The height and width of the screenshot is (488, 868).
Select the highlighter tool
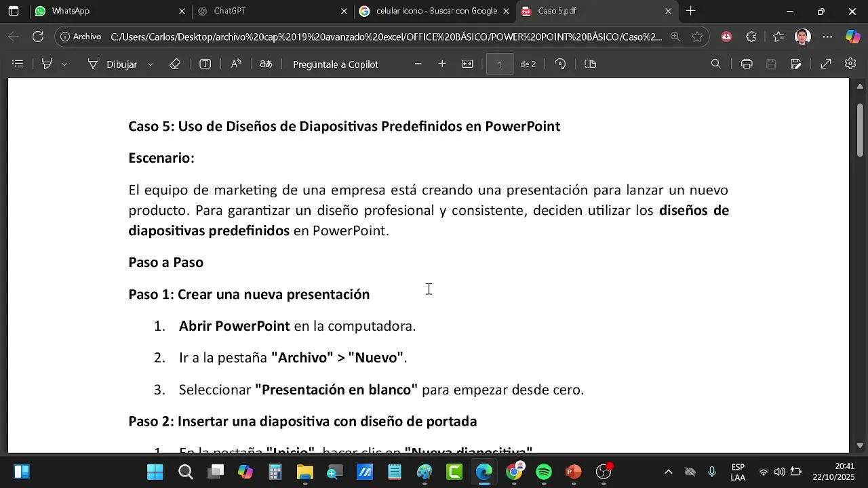pyautogui.click(x=47, y=64)
